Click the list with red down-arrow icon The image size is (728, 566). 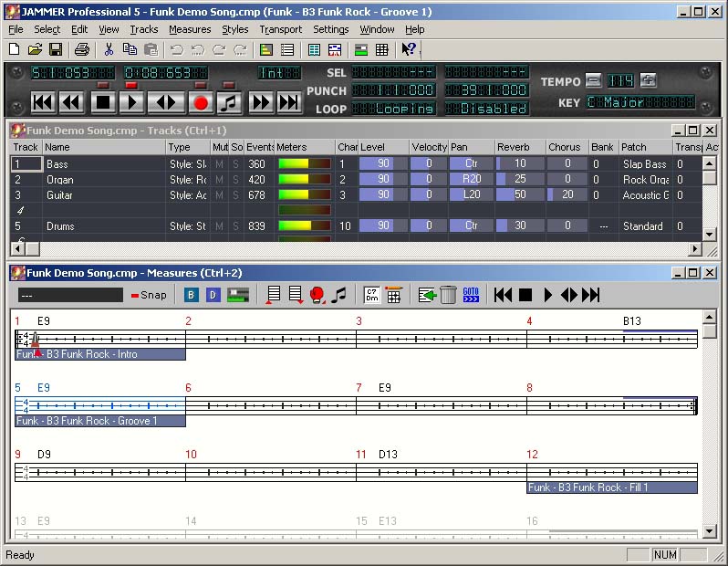tap(296, 295)
